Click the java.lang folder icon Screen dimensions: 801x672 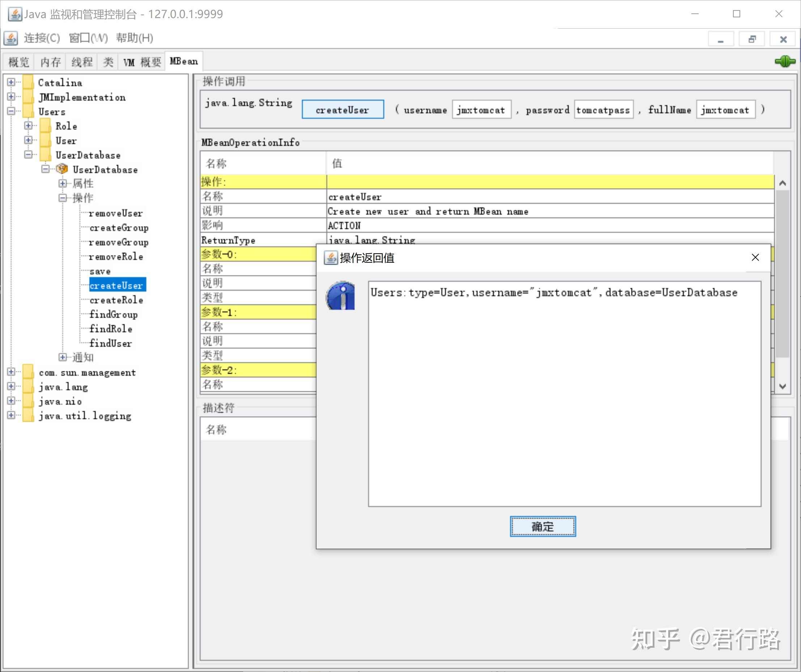click(x=28, y=386)
